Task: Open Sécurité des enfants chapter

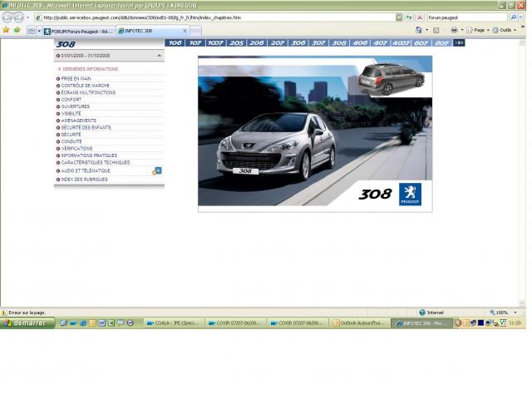Action: point(86,127)
